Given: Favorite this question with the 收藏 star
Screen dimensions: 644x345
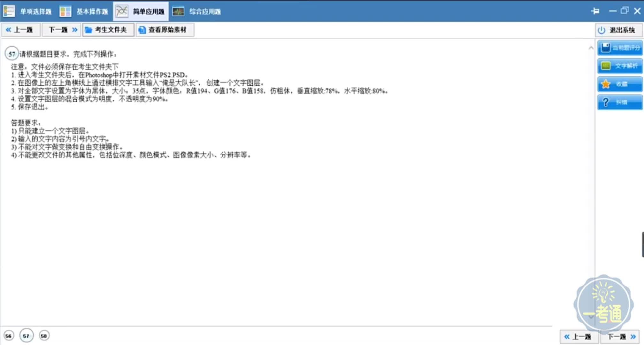Looking at the screenshot, I should click(620, 84).
